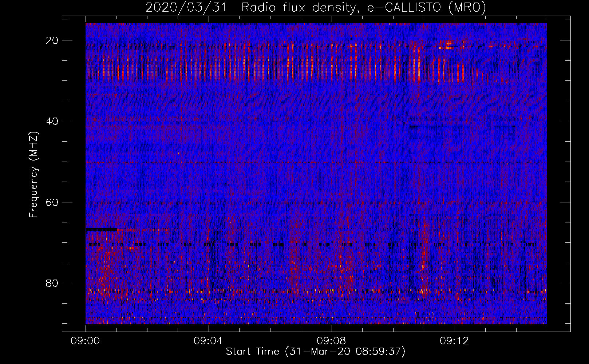Click the plot title "2020/03/31 Radio flux density, e-CALLISTO (MRO)"
This screenshot has width=589, height=364.
316,7
